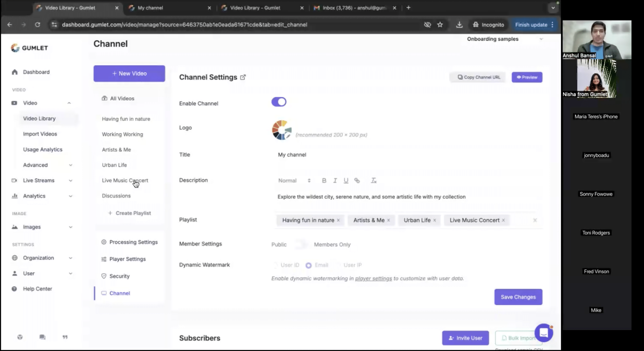Click Create Playlist

pyautogui.click(x=129, y=213)
